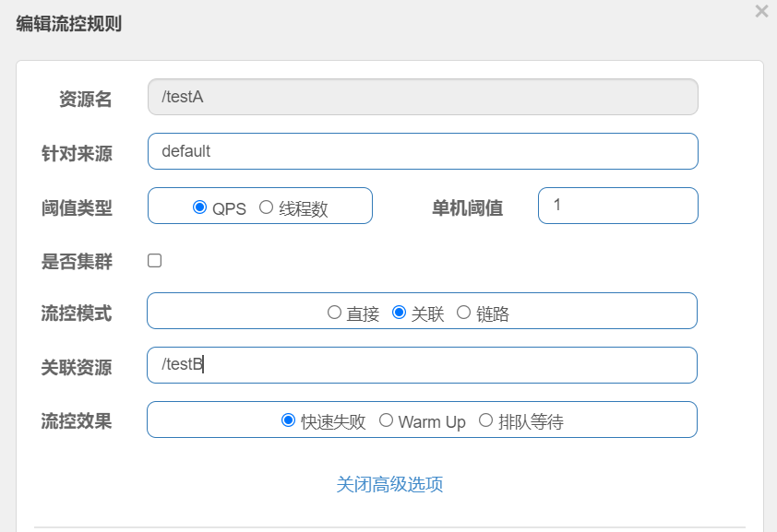
Task: Select the QPS threshold type
Action: click(199, 207)
